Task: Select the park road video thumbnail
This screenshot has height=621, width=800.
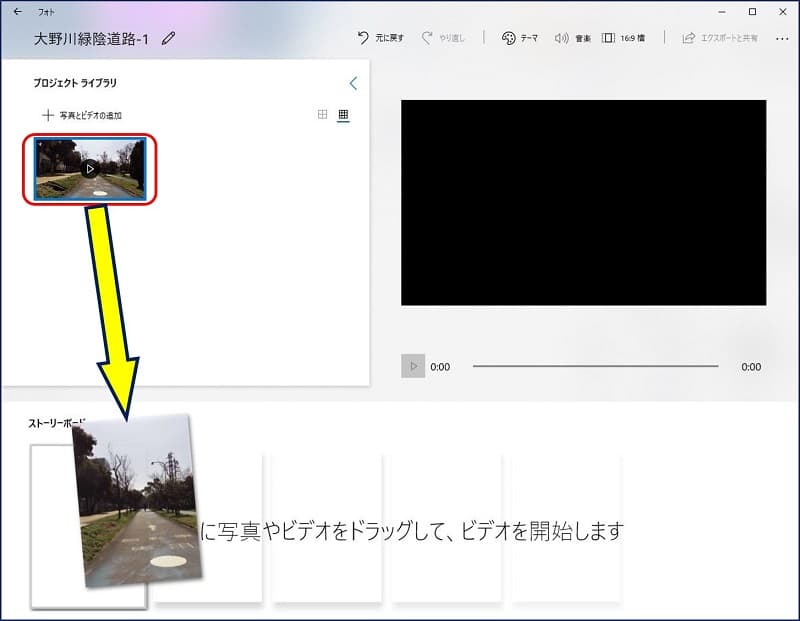Action: 90,169
